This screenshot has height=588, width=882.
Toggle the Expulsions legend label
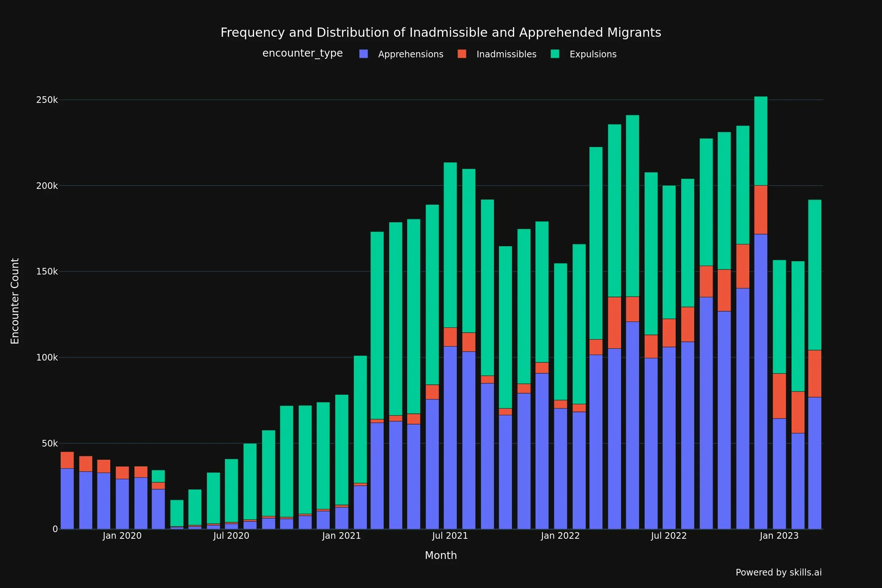(593, 54)
